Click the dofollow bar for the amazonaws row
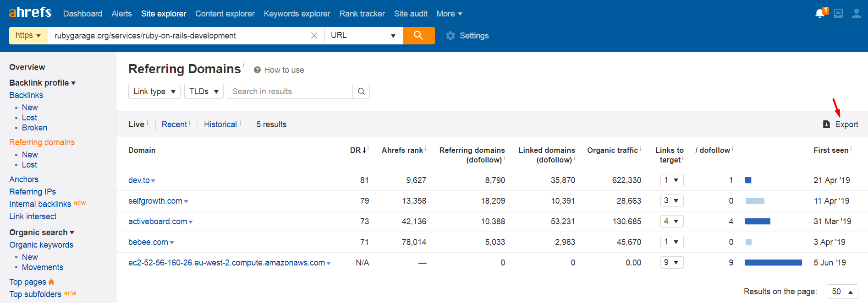Screen dimensions: 868x303 (x=773, y=263)
